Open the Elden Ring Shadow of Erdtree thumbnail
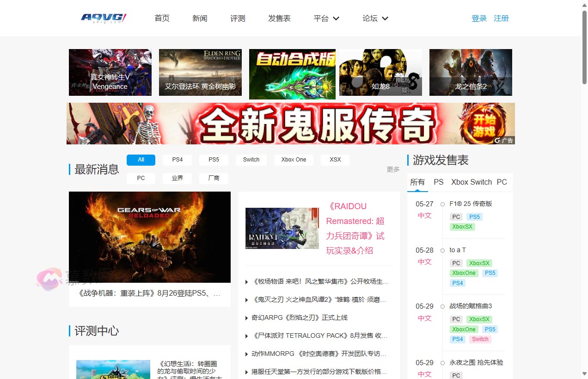The image size is (588, 379). pos(200,72)
